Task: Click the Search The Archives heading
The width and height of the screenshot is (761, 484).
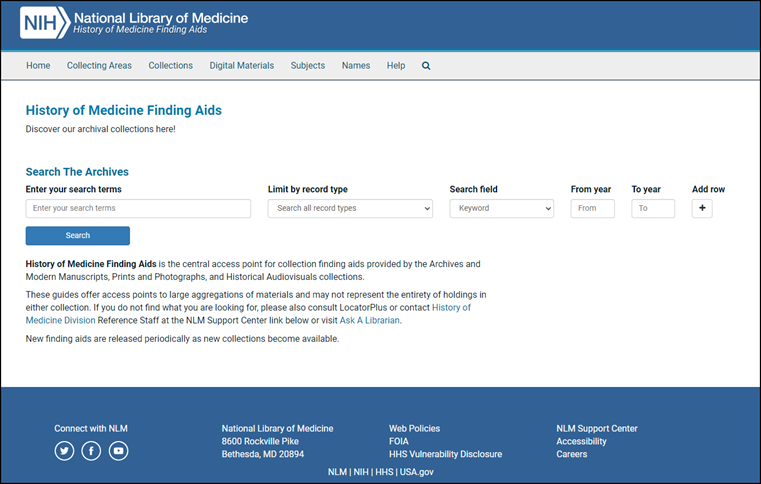Action: (77, 172)
